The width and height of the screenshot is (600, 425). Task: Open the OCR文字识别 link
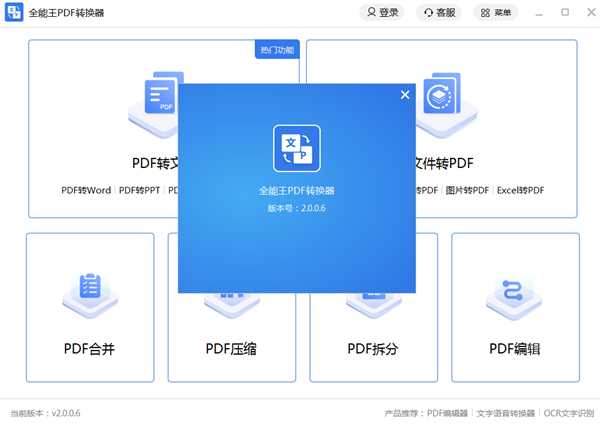click(x=568, y=413)
